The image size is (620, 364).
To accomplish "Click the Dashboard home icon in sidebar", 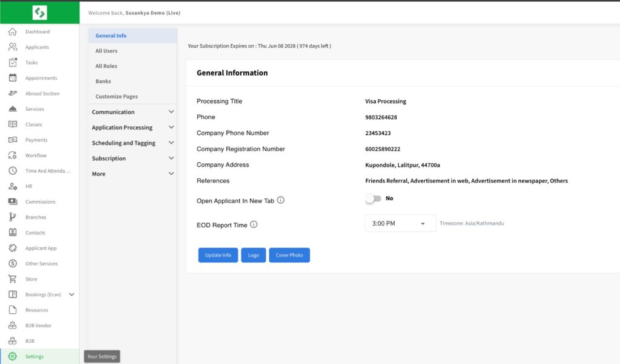I will 12,31.
